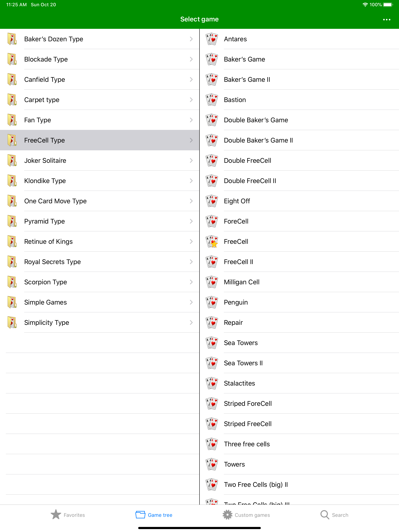Screen dimensions: 399x532
Task: Tap the Baker's Dozen Type folder icon
Action: (12, 39)
